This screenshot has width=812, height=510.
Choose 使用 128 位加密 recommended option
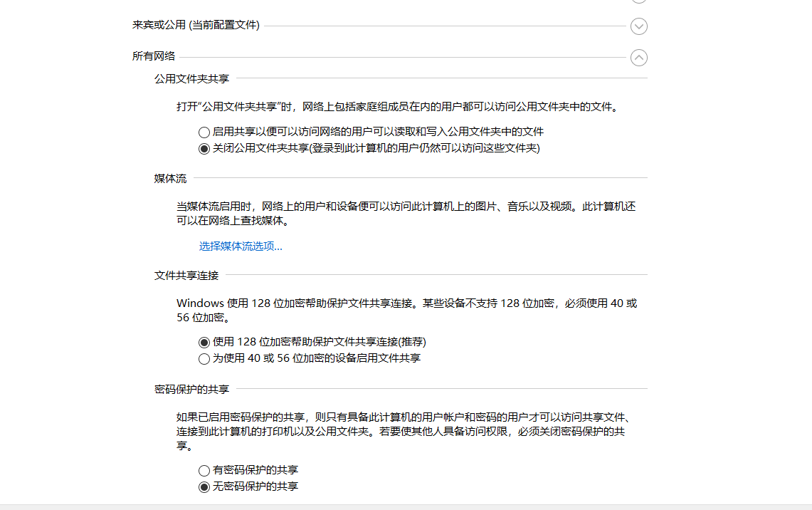(x=204, y=343)
